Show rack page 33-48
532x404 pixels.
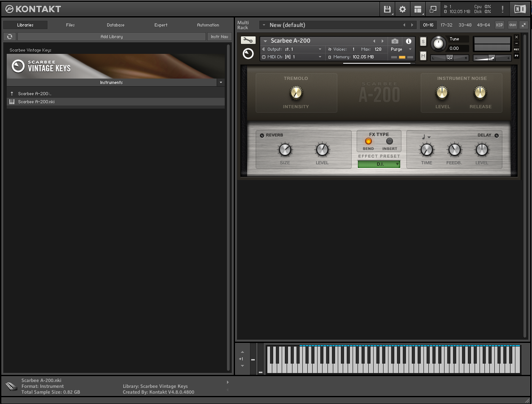click(x=465, y=25)
